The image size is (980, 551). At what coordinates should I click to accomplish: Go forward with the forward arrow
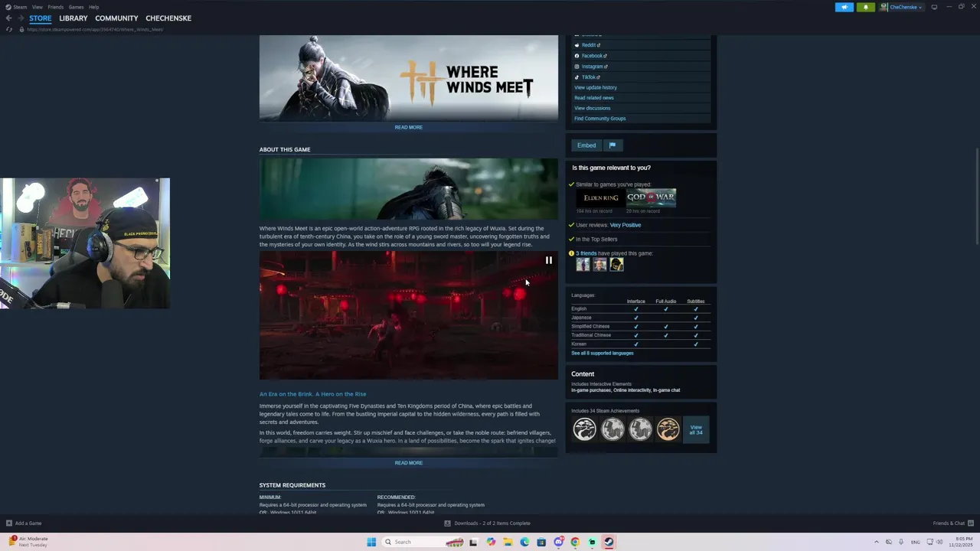(x=21, y=18)
